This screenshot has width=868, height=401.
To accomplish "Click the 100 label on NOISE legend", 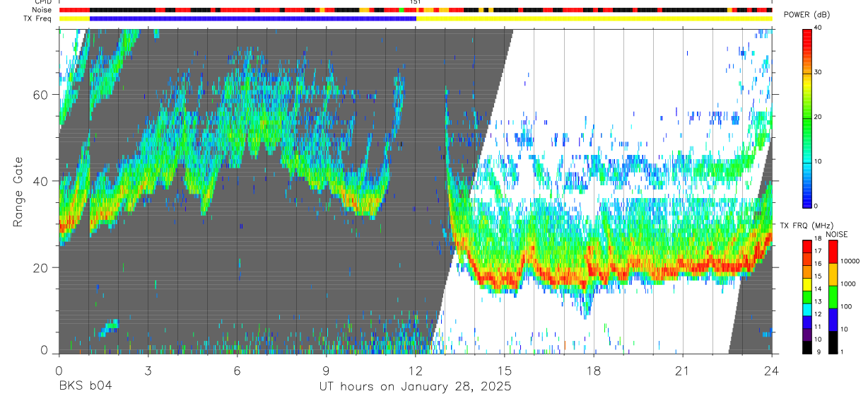I will pos(845,306).
